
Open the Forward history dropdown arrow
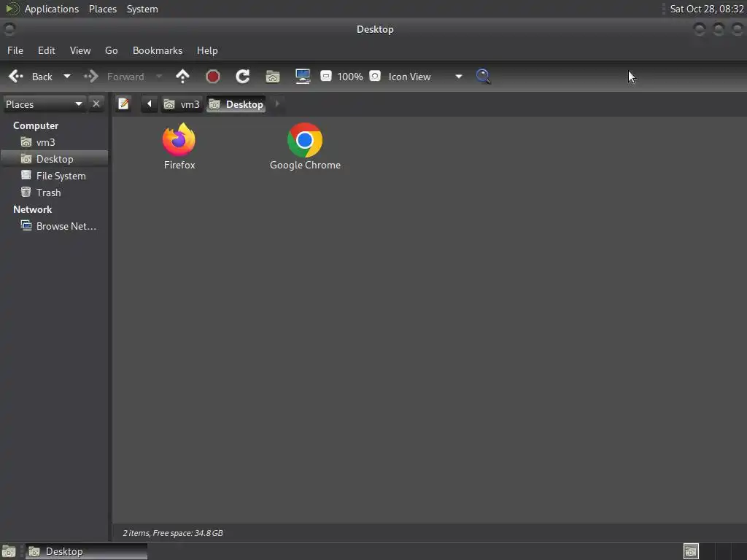pyautogui.click(x=159, y=77)
